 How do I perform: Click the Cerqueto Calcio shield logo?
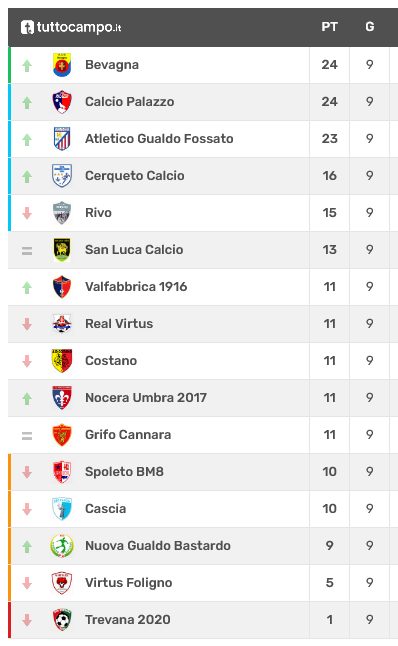(x=62, y=176)
